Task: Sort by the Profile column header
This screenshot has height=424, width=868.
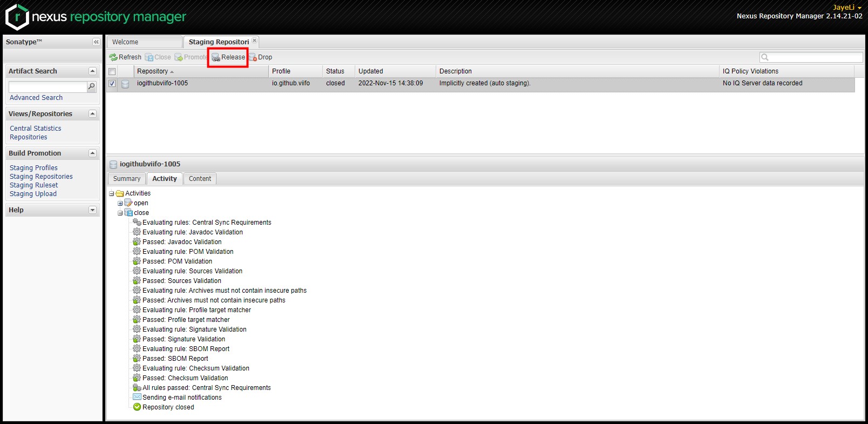Action: click(295, 71)
